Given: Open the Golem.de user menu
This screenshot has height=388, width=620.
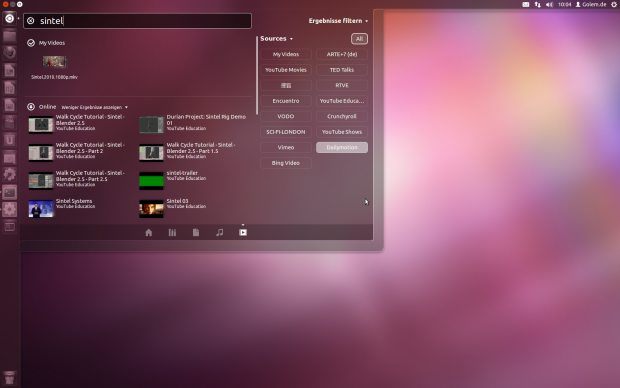Looking at the screenshot, I should [x=591, y=4].
